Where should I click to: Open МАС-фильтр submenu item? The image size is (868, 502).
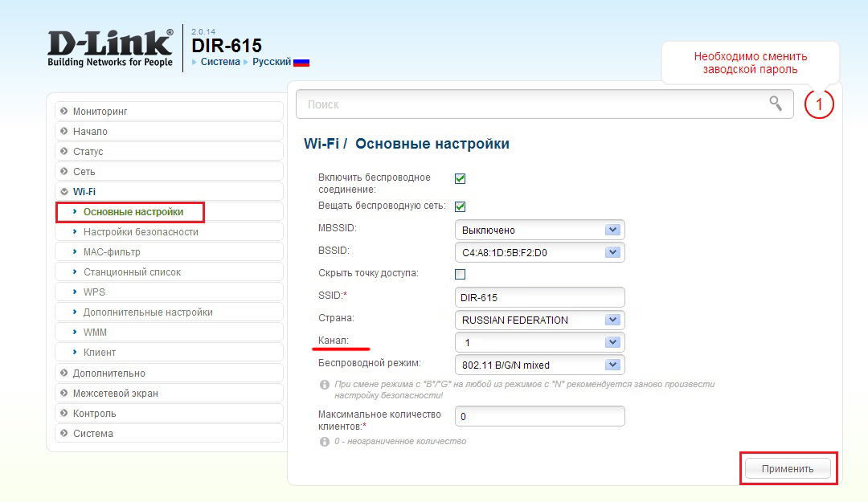pos(169,252)
